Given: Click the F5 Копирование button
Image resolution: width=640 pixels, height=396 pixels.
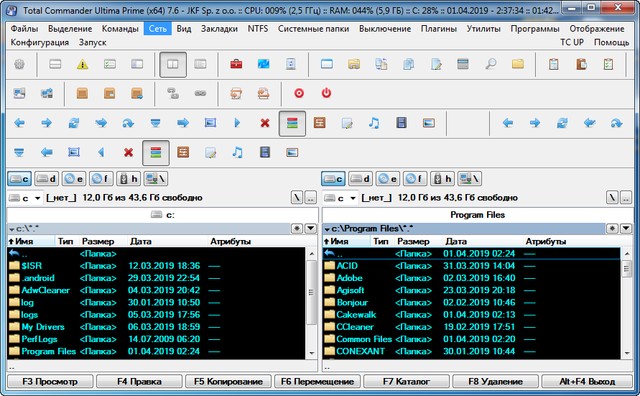Looking at the screenshot, I should (228, 381).
